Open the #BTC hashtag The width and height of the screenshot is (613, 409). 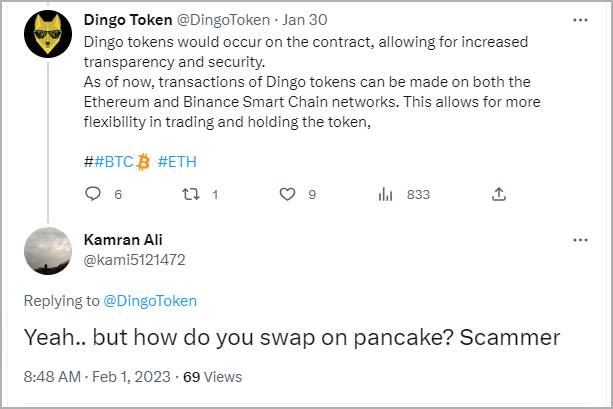pyautogui.click(x=114, y=161)
